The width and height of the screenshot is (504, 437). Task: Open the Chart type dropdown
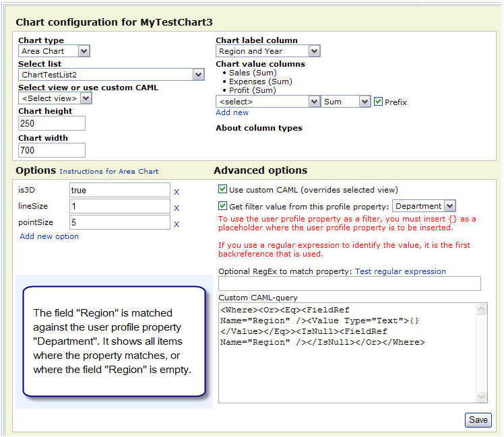[84, 51]
